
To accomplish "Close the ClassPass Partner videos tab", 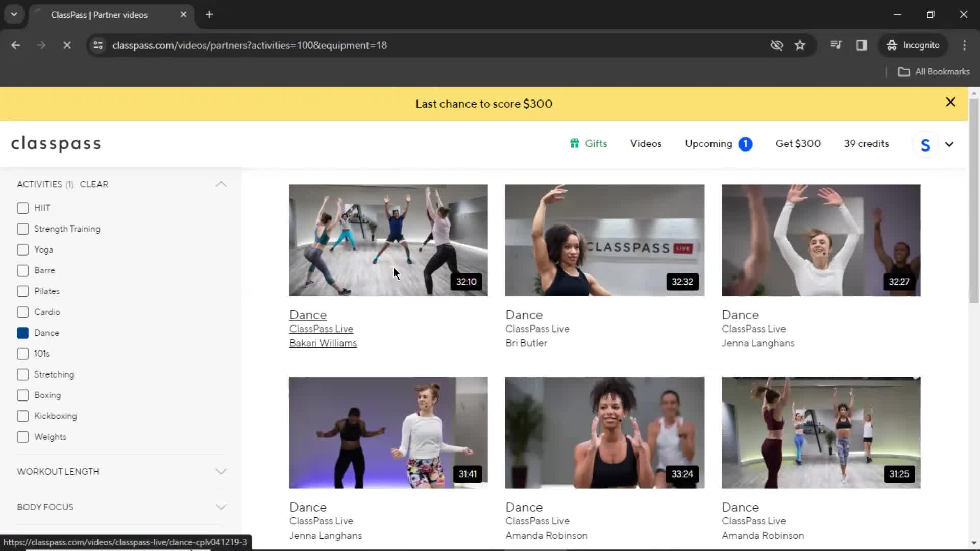I will click(183, 15).
